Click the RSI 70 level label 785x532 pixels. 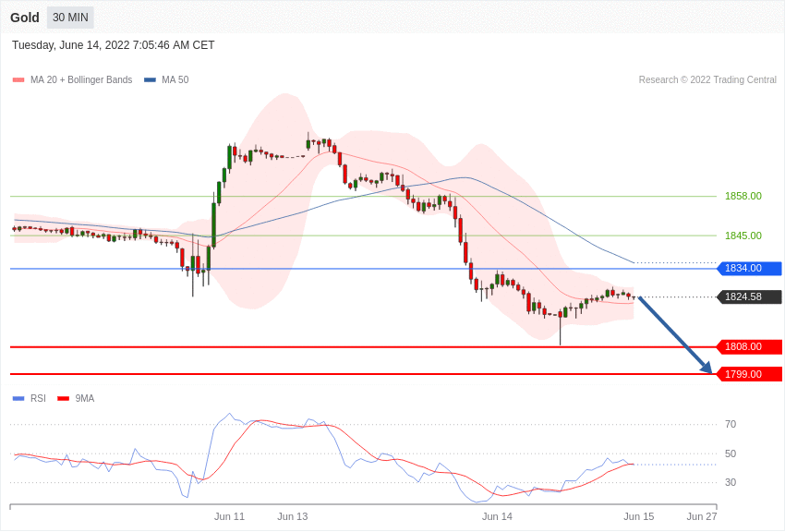click(x=731, y=425)
